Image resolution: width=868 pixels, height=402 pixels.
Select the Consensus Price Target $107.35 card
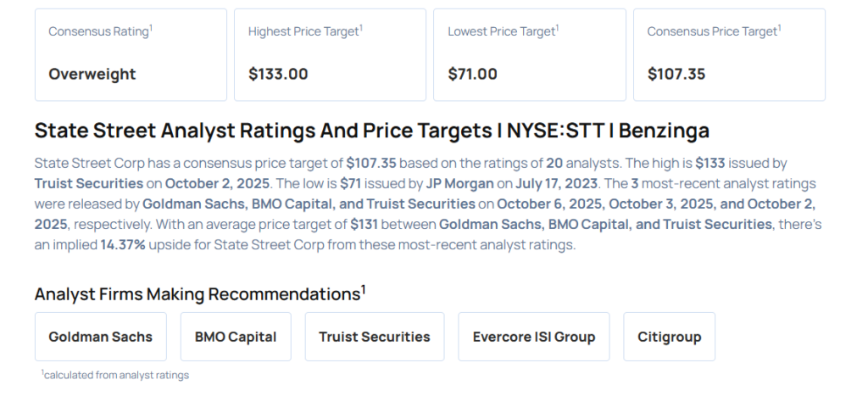point(729,55)
